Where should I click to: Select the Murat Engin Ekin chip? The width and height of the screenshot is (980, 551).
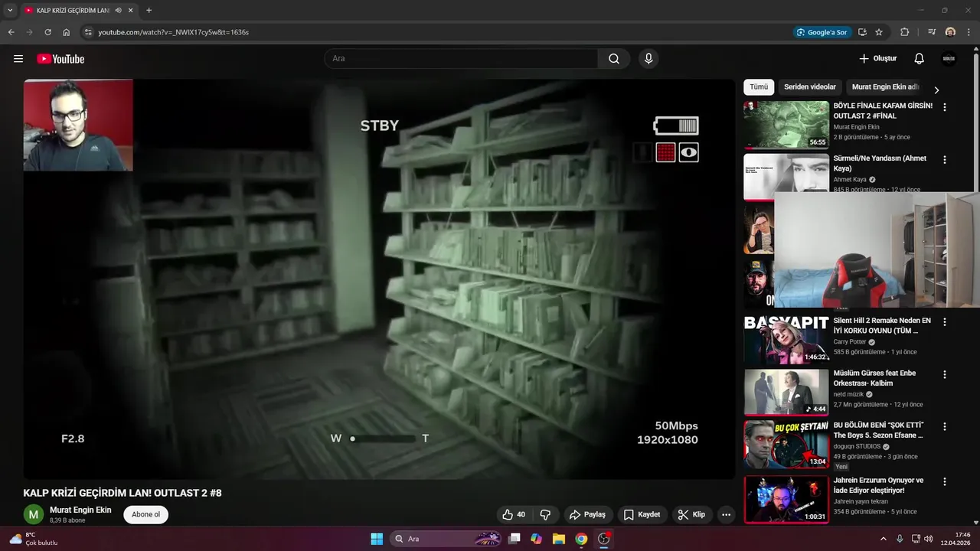[886, 87]
